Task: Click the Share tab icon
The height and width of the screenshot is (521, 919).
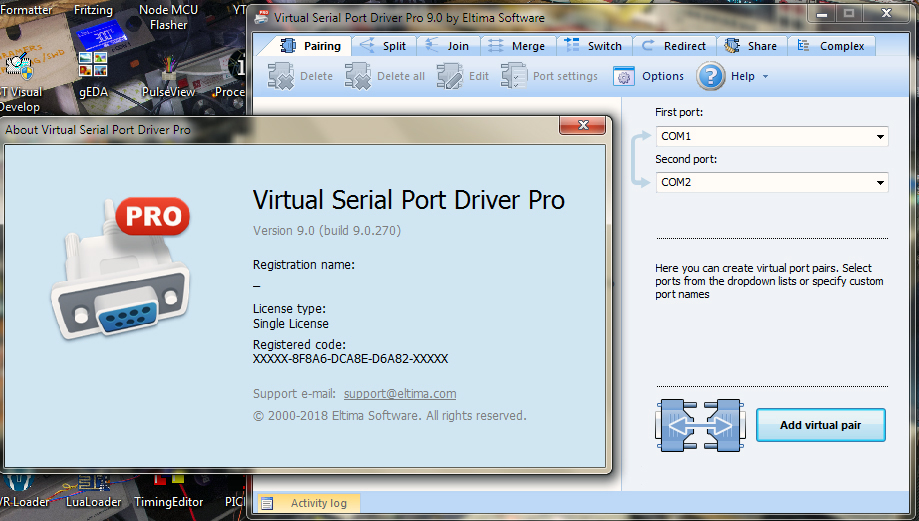Action: [x=731, y=46]
